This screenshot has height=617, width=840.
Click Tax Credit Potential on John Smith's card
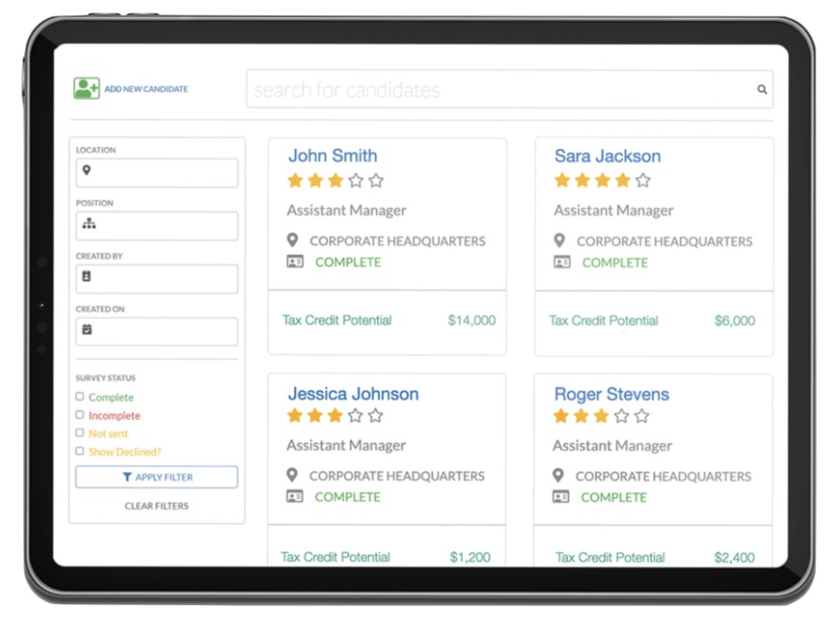click(x=337, y=320)
